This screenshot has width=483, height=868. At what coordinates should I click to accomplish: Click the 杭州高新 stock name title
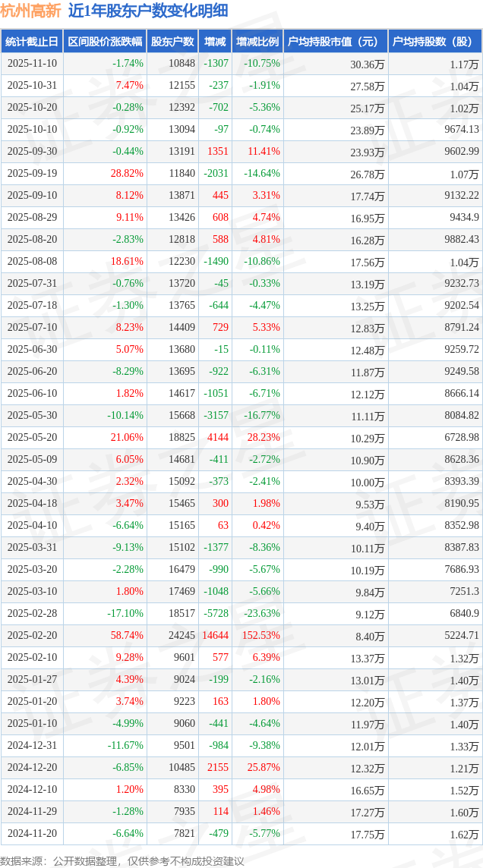(x=30, y=11)
